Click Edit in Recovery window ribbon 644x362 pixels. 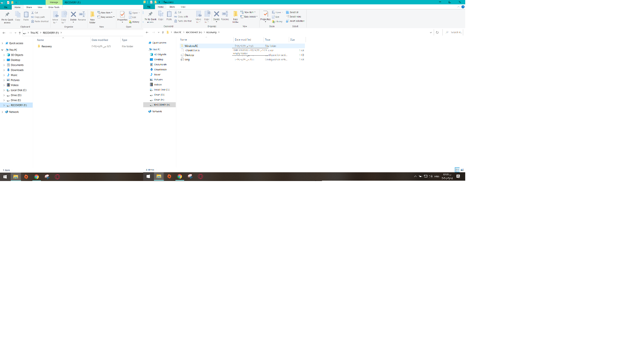tap(276, 17)
